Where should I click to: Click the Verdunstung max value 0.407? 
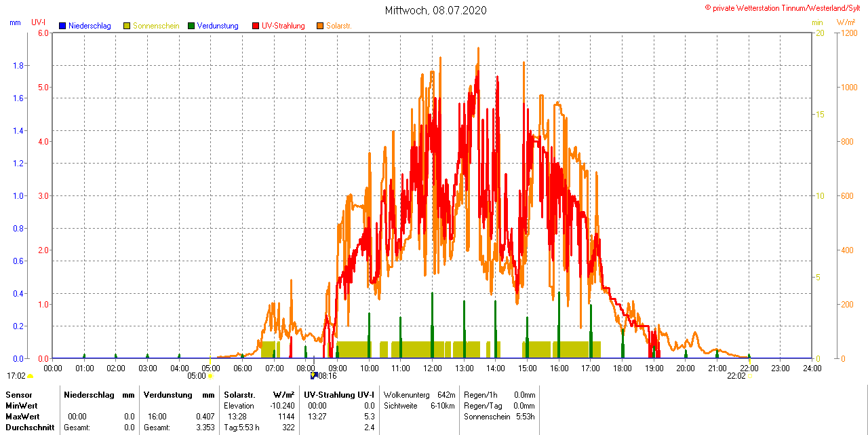tap(205, 416)
